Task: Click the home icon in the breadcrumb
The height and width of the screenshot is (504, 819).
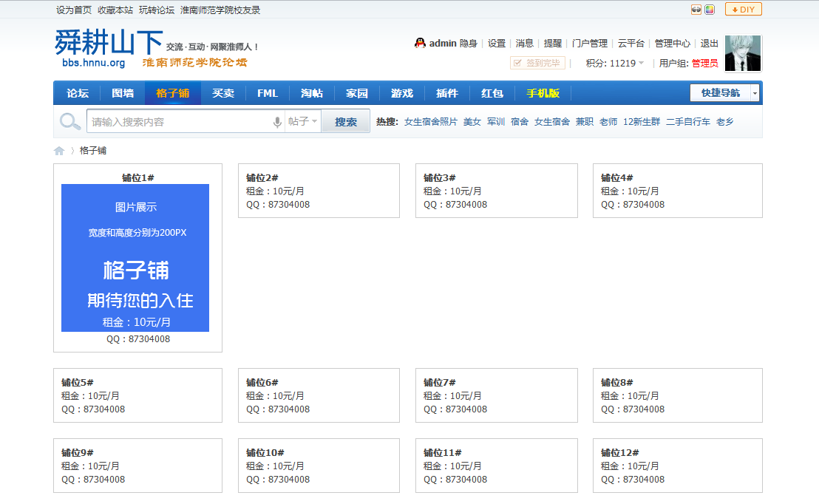Action: point(58,149)
